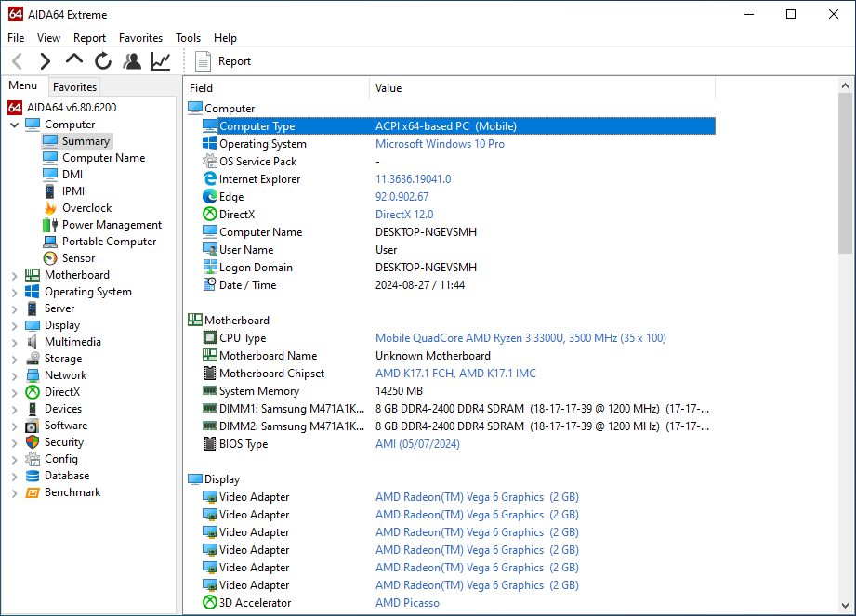Click the Report document icon
Image resolution: width=856 pixels, height=616 pixels.
203,61
